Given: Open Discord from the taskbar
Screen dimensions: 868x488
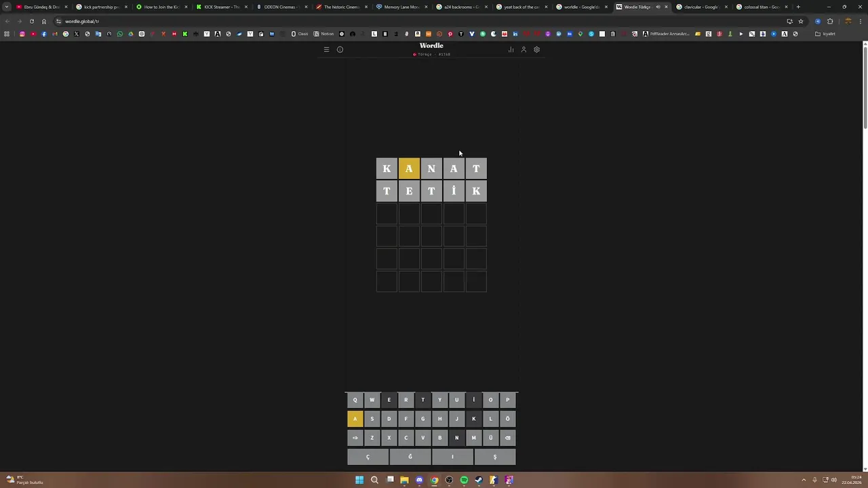Looking at the screenshot, I should pos(419,481).
